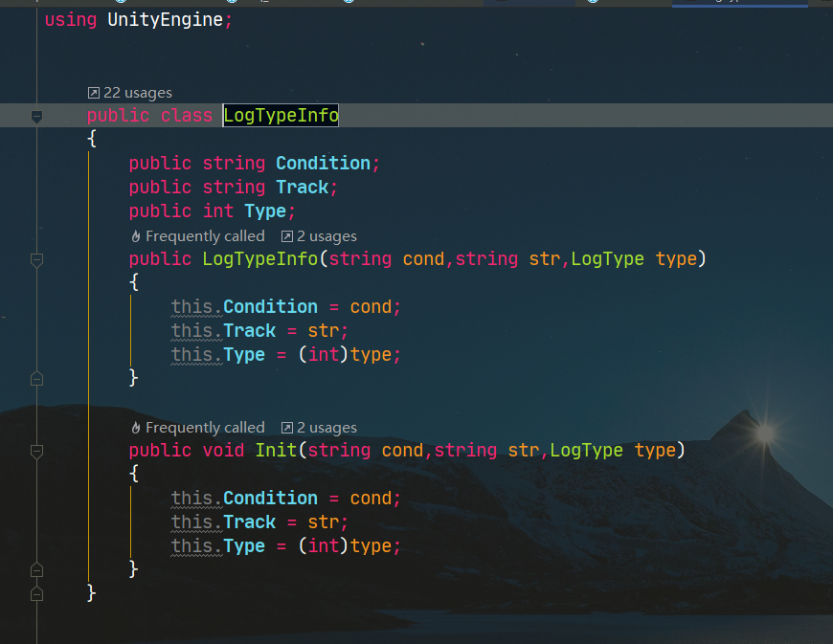Click LogType parameter type in the Init signature
The width and height of the screenshot is (833, 644).
586,450
